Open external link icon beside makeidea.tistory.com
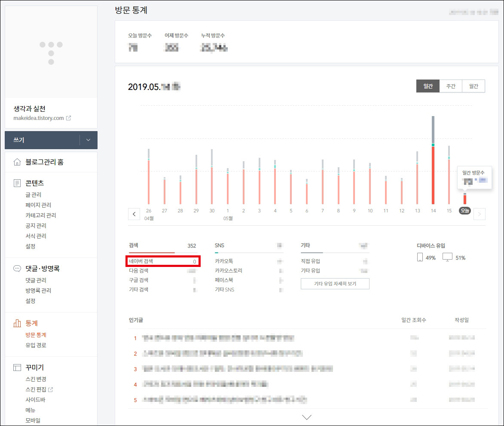The image size is (504, 426). coord(68,118)
